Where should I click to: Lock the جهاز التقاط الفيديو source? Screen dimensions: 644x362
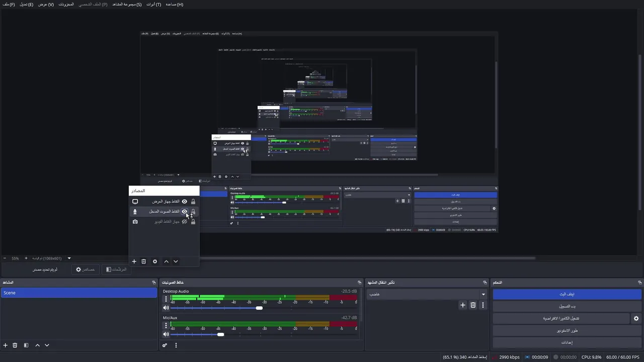tap(193, 222)
